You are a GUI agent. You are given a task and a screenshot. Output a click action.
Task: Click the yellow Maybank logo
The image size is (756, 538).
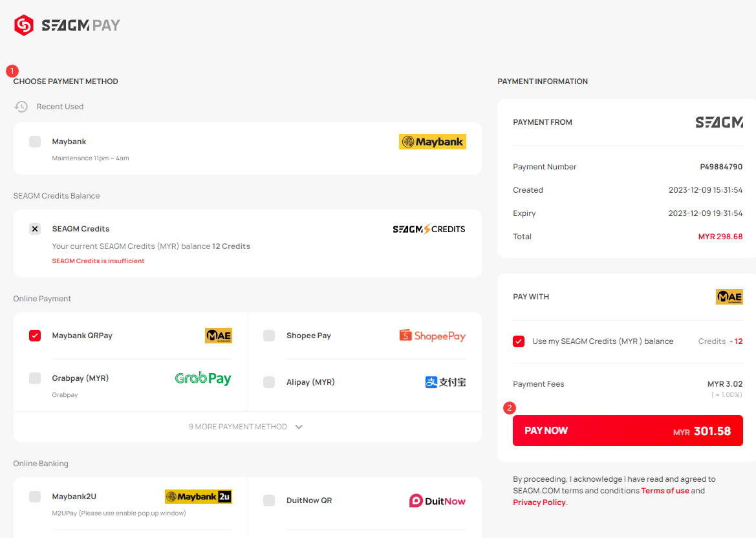433,142
